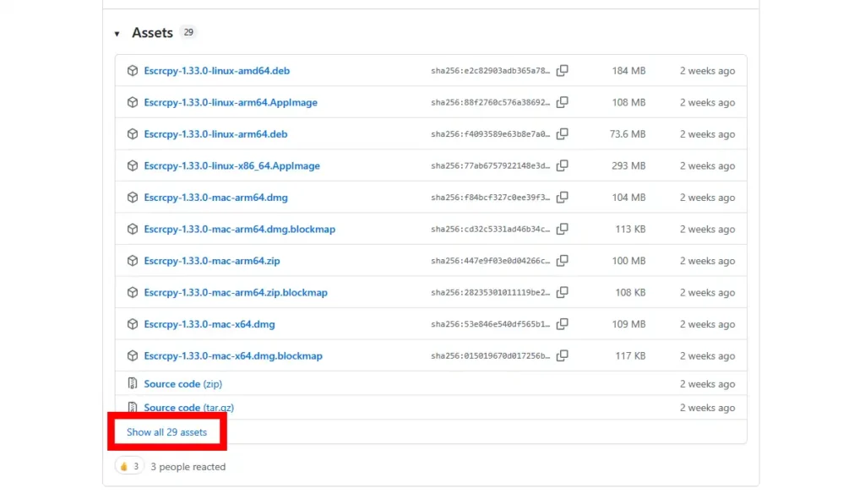The width and height of the screenshot is (865, 504).
Task: Copy checksum of mac-x64.dmg.blockmap
Action: (x=563, y=355)
